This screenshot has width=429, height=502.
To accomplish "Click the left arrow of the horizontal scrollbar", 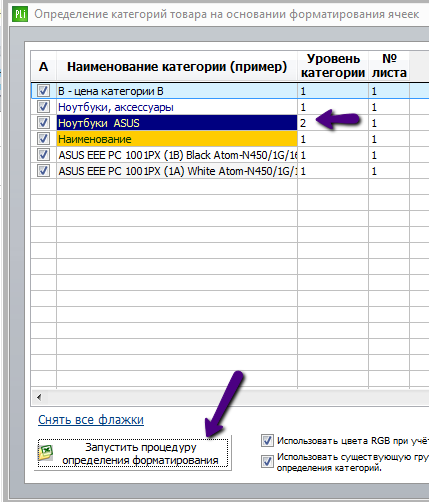I will tap(39, 397).
